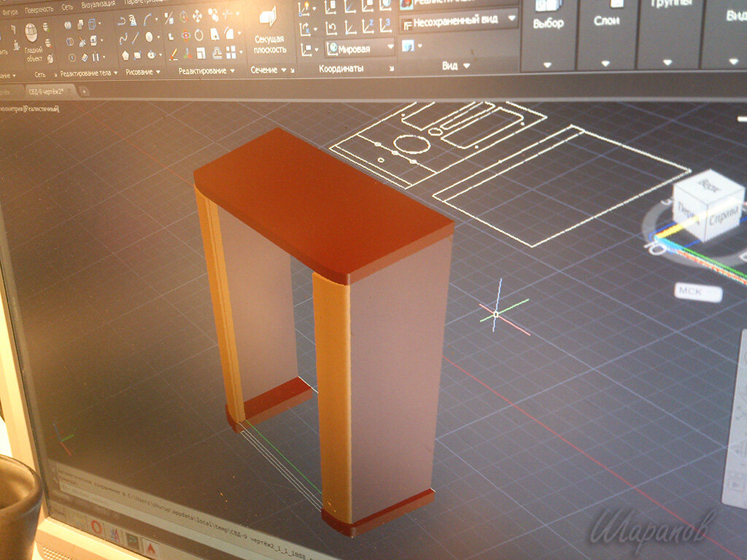
Task: Open the Несохраненный вид view dropdown
Action: pos(459,21)
